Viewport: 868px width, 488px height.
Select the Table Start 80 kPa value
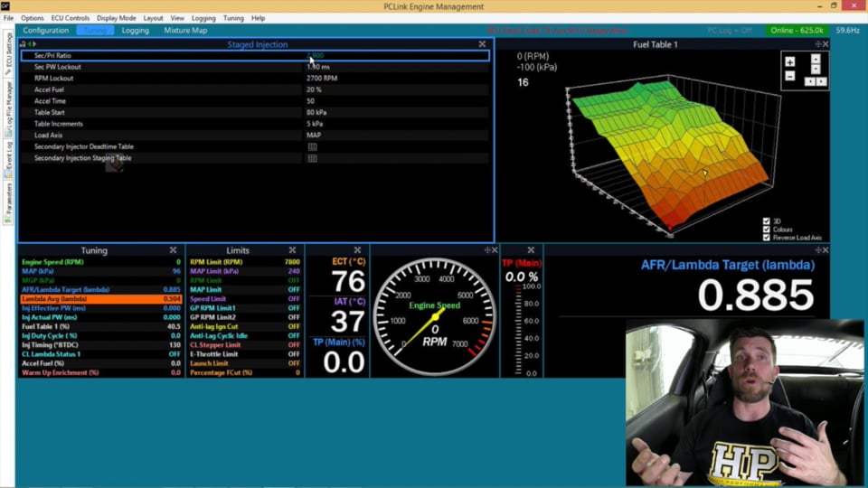(x=316, y=112)
